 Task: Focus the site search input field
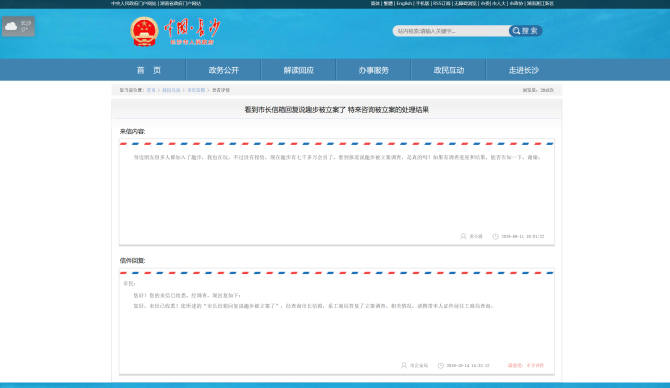pyautogui.click(x=451, y=31)
